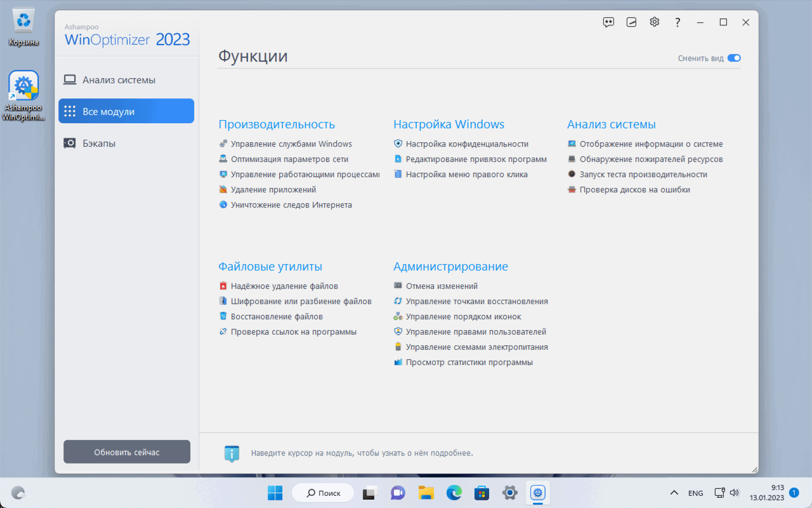Click the Поиск taskbar search box
This screenshot has width=812, height=508.
[x=322, y=493]
